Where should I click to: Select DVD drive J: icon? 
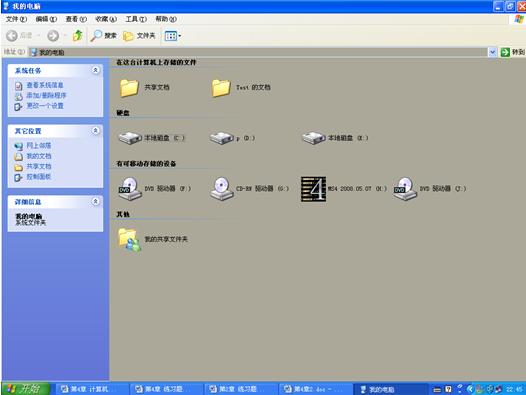point(405,189)
